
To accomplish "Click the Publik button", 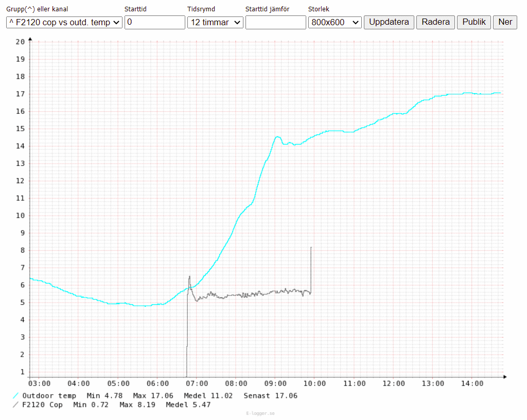I will pos(473,22).
